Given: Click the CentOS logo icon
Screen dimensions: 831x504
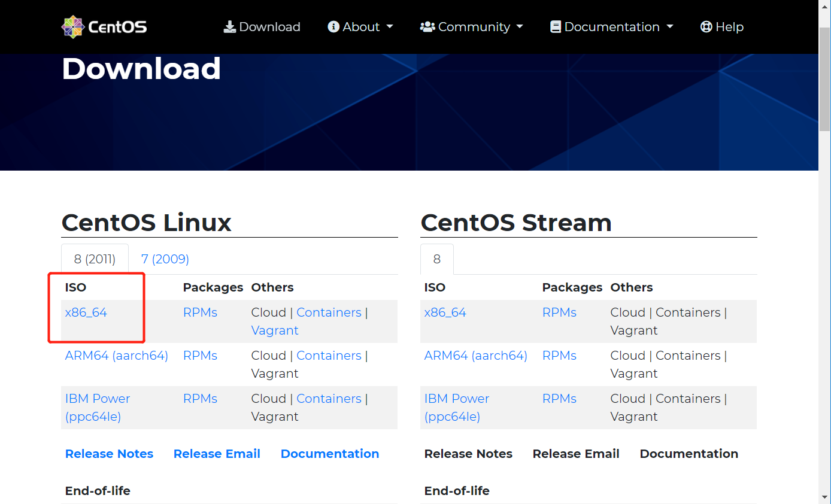Looking at the screenshot, I should click(72, 26).
